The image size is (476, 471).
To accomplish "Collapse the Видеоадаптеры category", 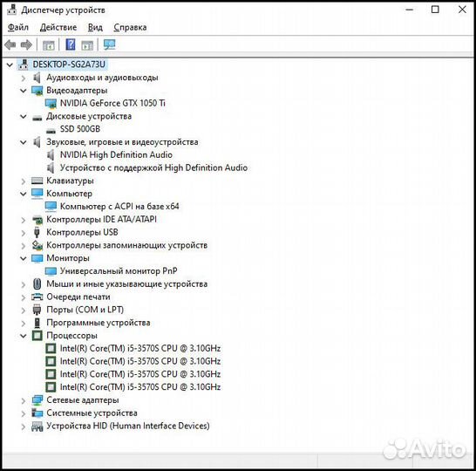I will pos(23,91).
